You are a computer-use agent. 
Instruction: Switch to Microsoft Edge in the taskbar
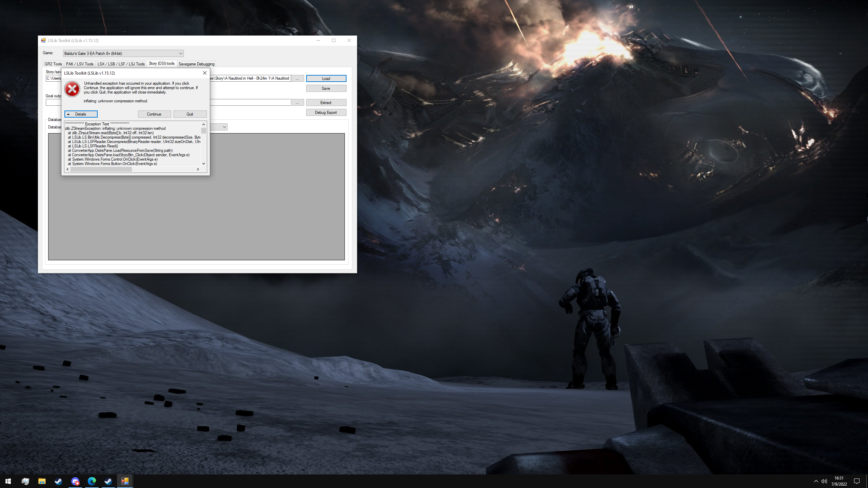pyautogui.click(x=92, y=481)
